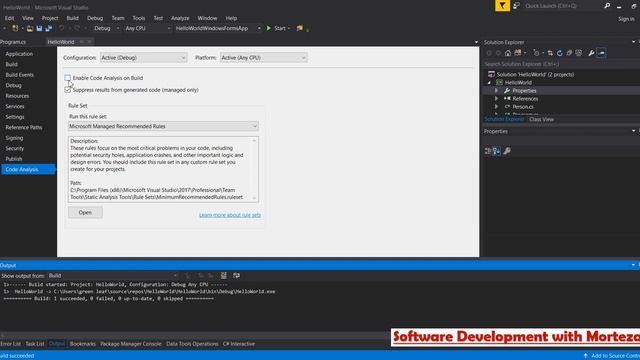Click the Start debugging button label

tap(280, 28)
